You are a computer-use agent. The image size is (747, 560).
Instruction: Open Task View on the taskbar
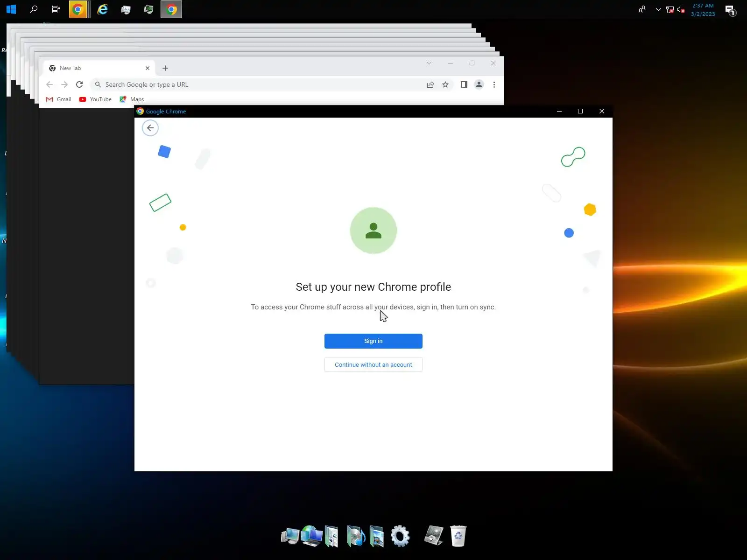56,9
